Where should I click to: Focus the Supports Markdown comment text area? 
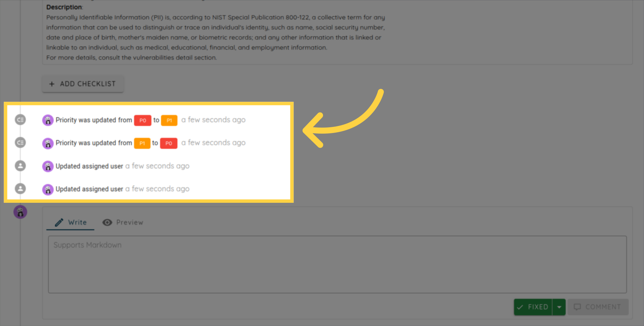(337, 264)
